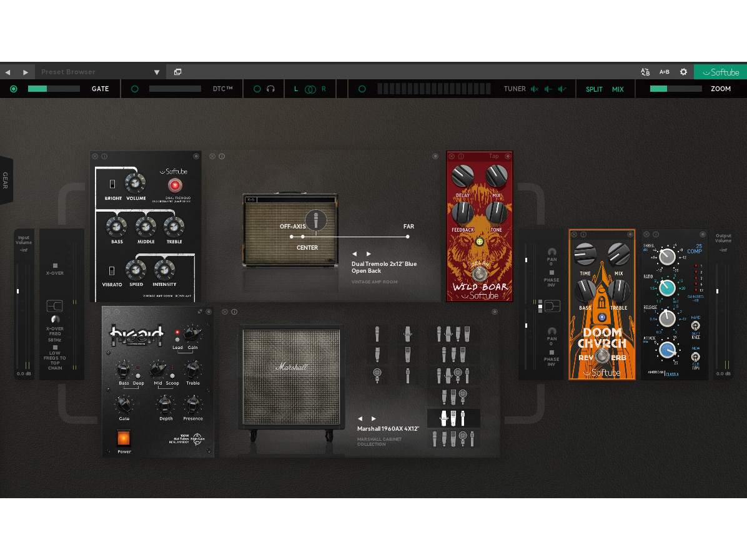Toggle the X-OVER checkbox

click(55, 266)
